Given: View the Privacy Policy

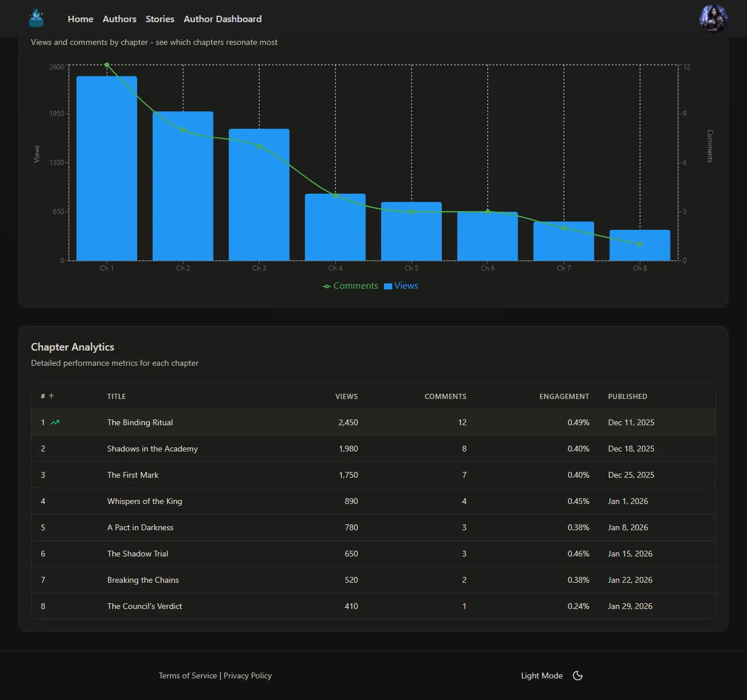Looking at the screenshot, I should coord(247,675).
